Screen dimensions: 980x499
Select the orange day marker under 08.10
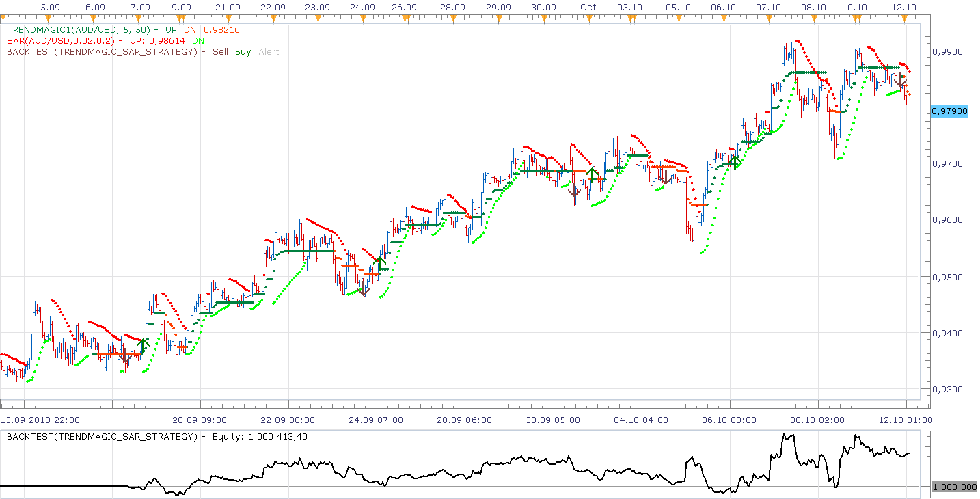813,16
